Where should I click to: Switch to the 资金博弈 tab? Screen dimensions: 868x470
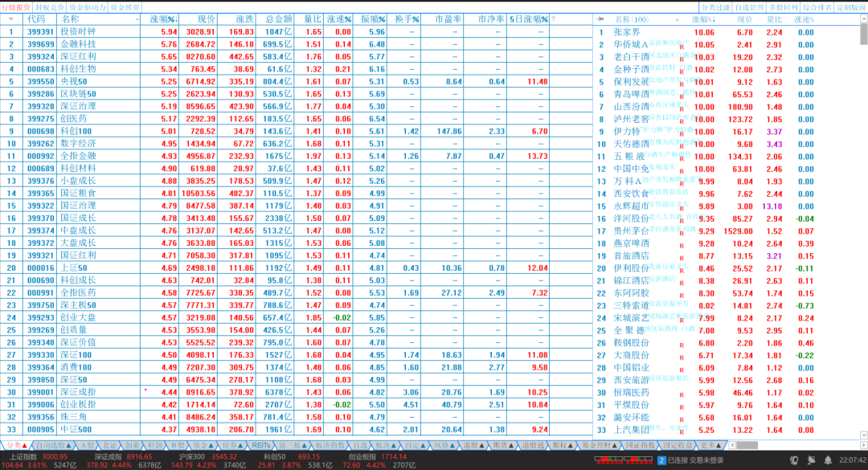pos(125,8)
